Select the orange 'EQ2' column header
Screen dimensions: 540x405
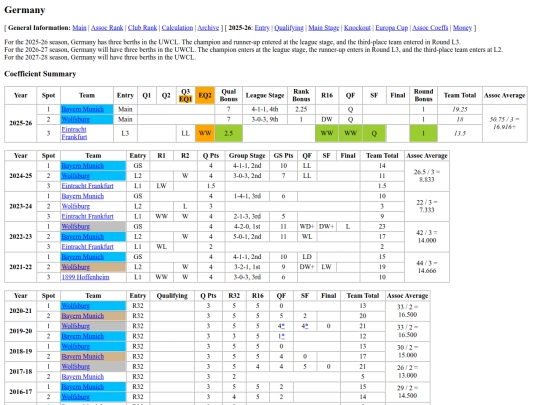pyautogui.click(x=205, y=95)
